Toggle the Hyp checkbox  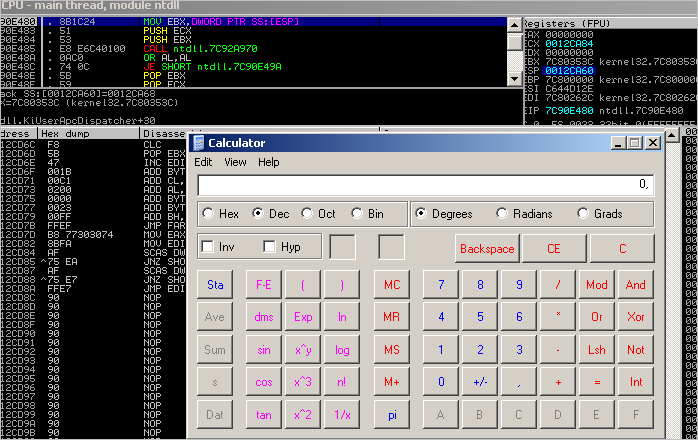(270, 247)
